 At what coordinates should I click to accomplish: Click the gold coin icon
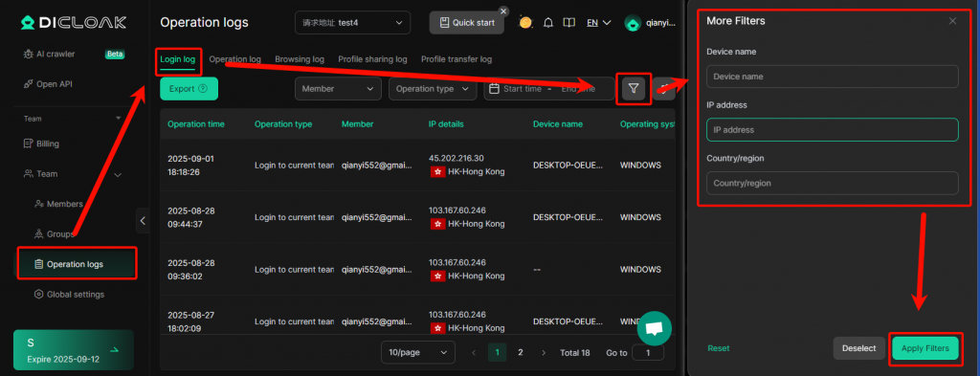tap(525, 23)
